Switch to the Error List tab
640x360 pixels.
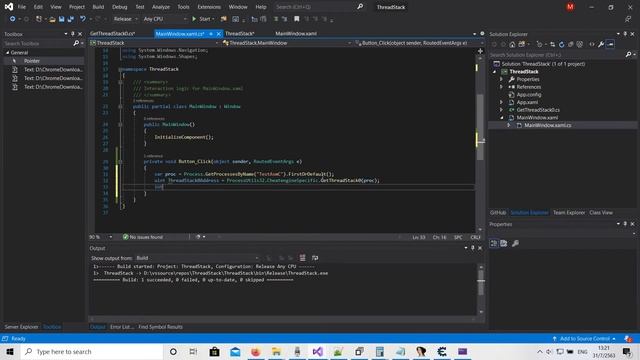122,327
